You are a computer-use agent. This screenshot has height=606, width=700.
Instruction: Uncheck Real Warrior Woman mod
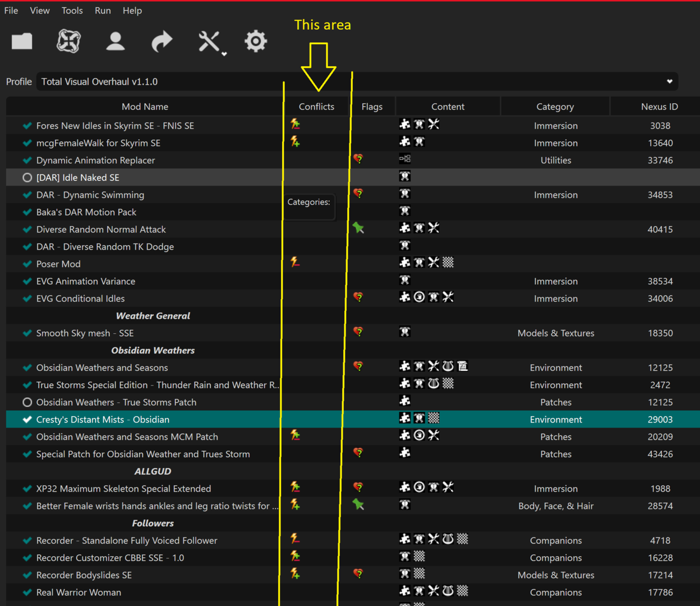point(27,593)
